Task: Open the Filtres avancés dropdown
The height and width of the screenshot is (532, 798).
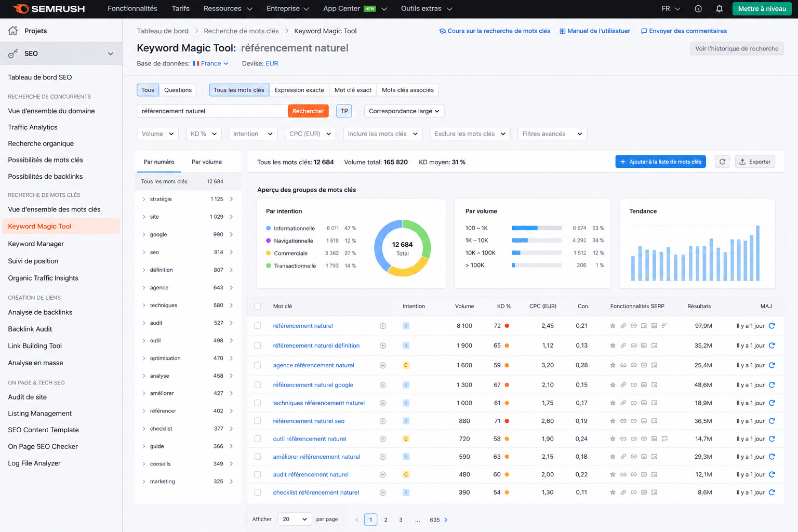Action: (x=552, y=134)
